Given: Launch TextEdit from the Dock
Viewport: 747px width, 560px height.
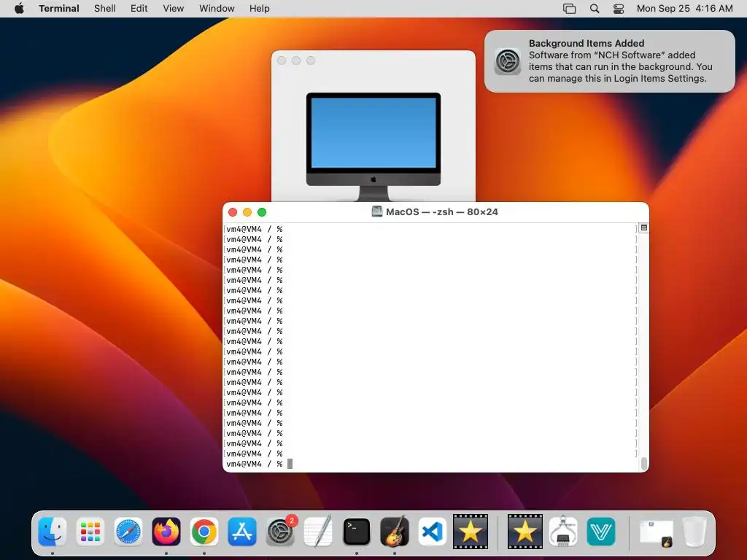Looking at the screenshot, I should [318, 531].
